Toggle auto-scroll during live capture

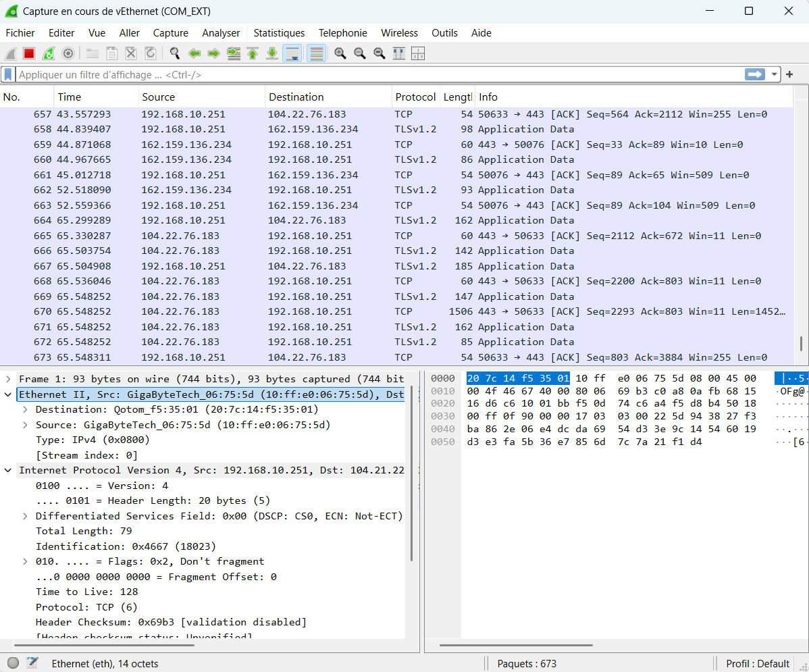292,53
